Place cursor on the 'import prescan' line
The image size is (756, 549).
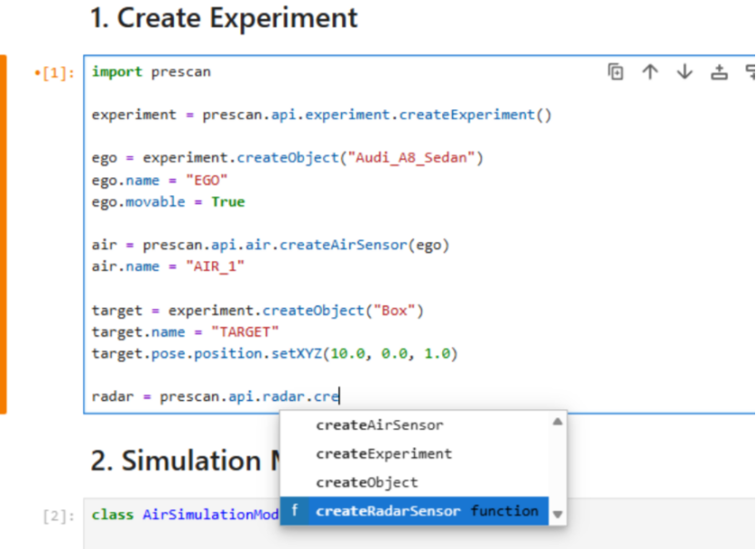click(151, 72)
